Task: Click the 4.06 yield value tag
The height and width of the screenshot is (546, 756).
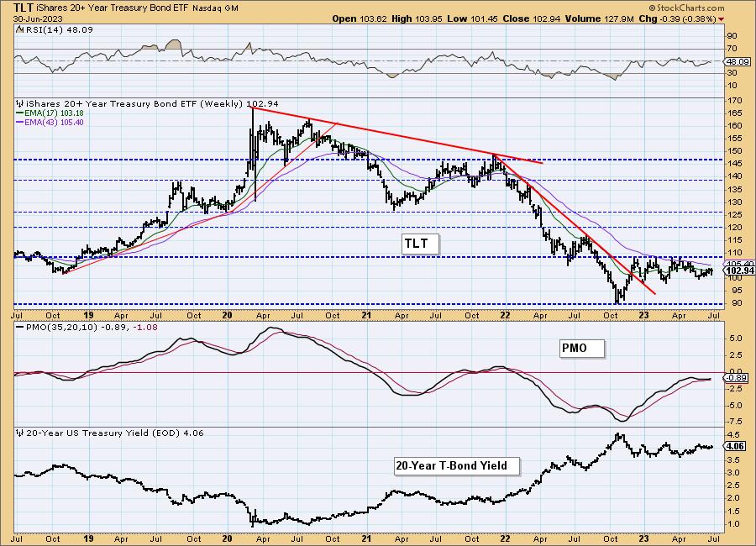Action: (736, 446)
